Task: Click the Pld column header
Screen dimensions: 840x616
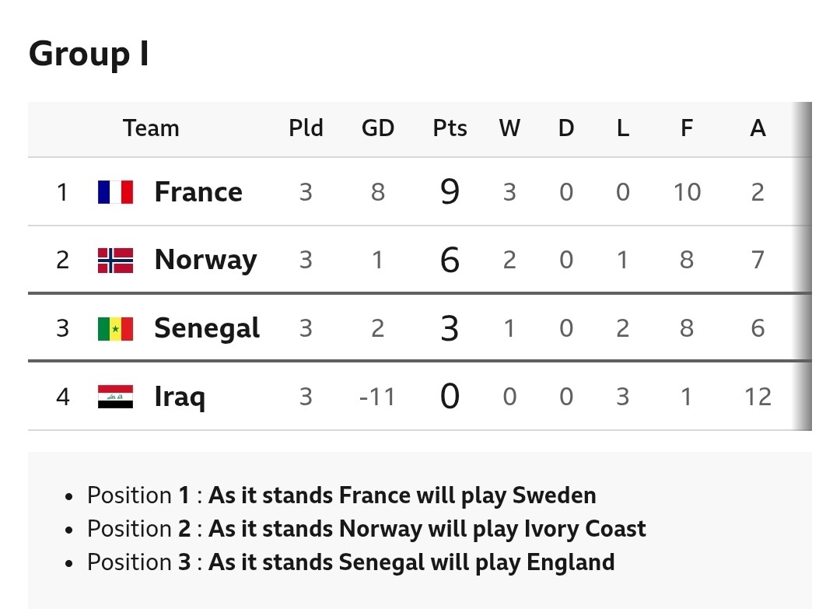Action: [x=306, y=128]
